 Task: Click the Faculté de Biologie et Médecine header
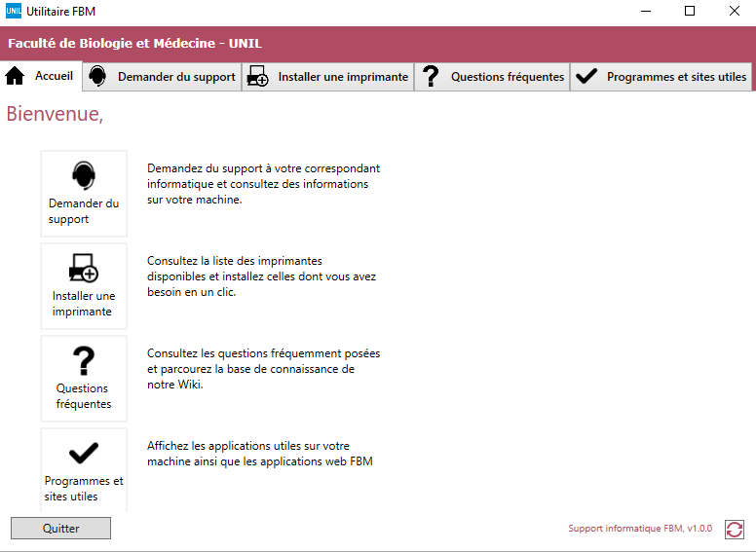(x=135, y=44)
